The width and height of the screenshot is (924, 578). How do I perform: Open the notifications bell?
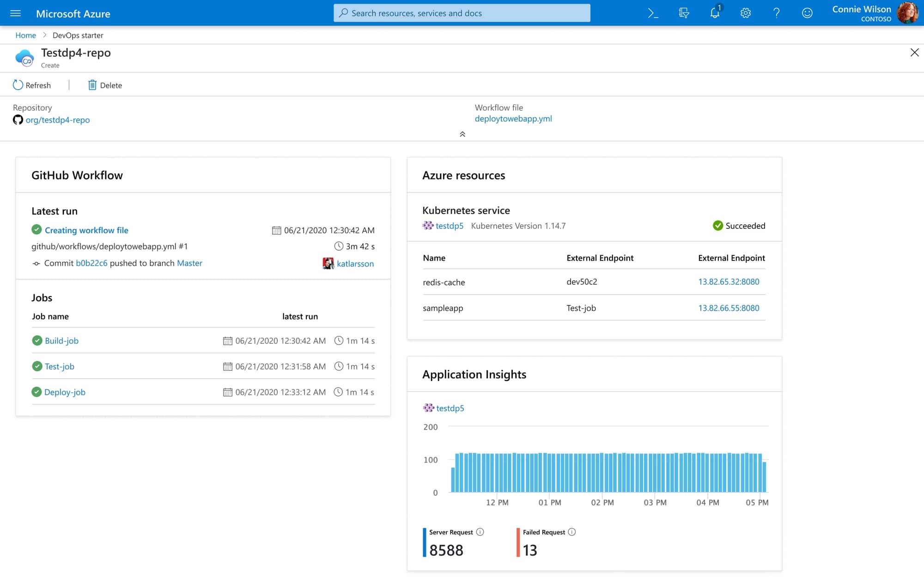coord(714,13)
